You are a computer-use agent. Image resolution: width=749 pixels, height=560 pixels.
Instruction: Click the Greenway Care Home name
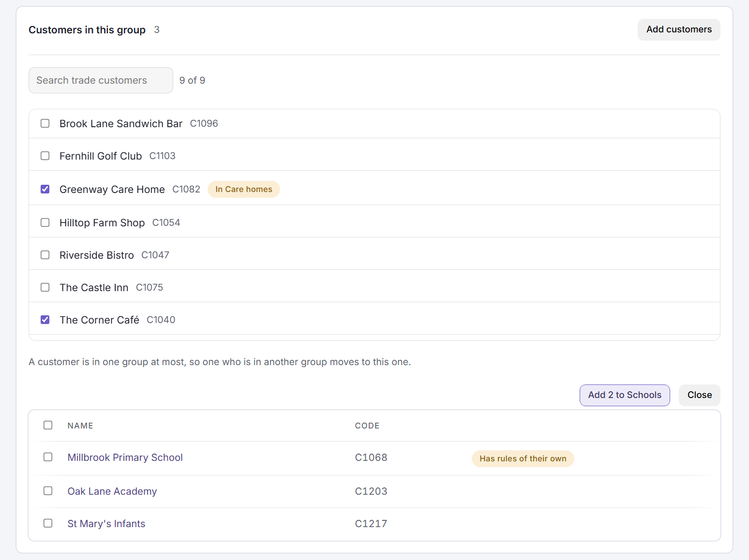[x=112, y=190]
